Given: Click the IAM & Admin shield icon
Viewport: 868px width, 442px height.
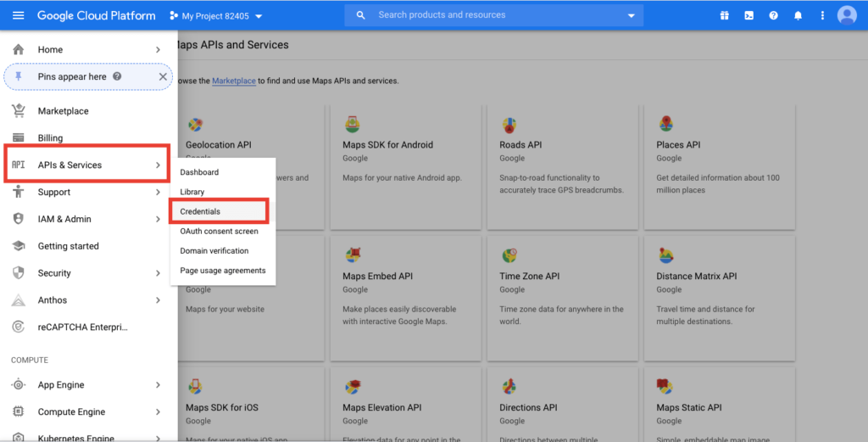Looking at the screenshot, I should coord(19,219).
